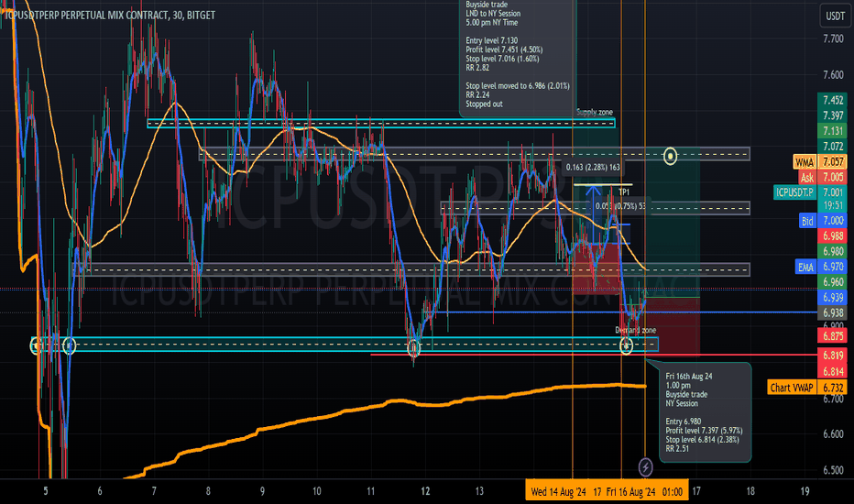854x504 pixels.
Task: Click the lightning bolt event icon
Action: click(645, 467)
